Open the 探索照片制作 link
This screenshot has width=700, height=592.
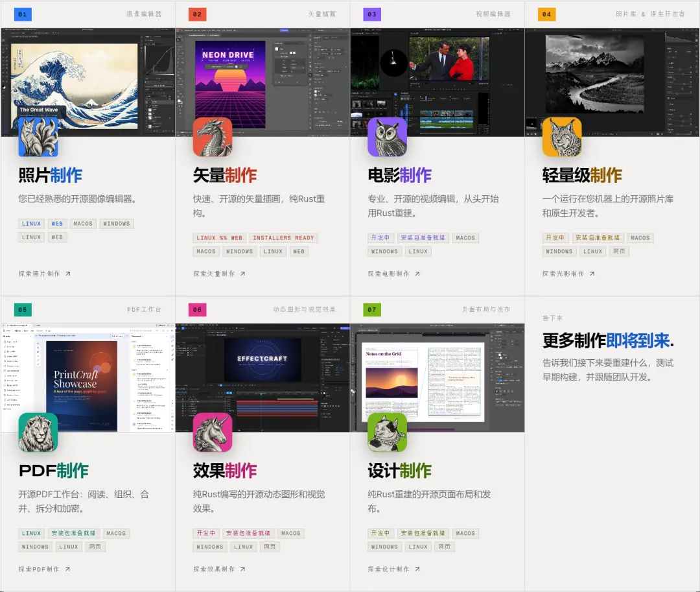[x=44, y=274]
